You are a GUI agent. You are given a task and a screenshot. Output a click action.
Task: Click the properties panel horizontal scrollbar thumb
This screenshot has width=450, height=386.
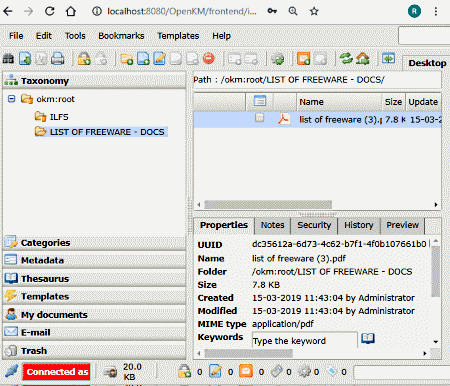pos(248,353)
